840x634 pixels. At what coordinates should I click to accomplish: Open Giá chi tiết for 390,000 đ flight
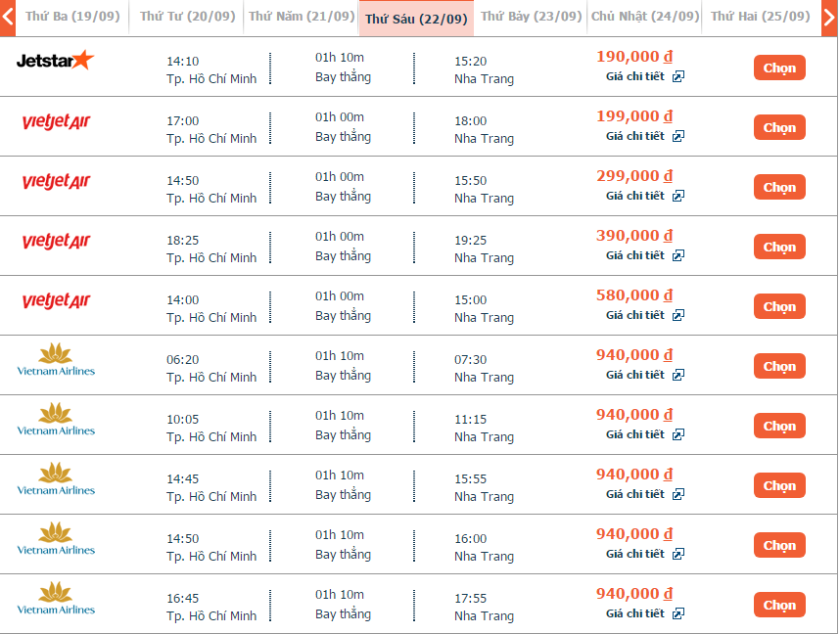(x=634, y=255)
